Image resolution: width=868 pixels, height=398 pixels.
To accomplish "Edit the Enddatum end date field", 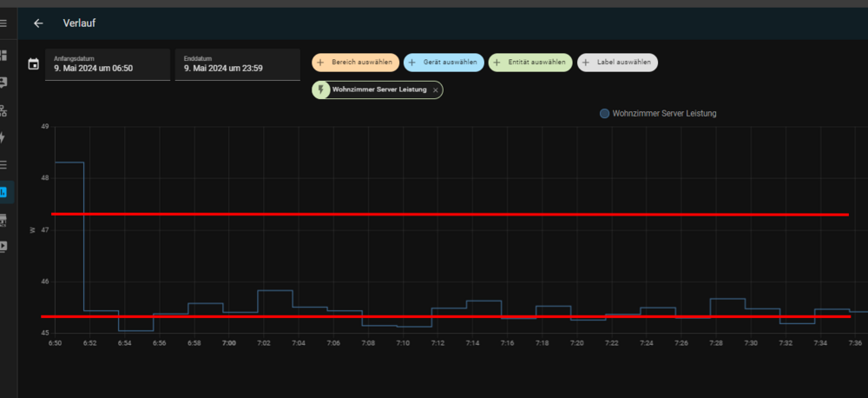I will (238, 64).
